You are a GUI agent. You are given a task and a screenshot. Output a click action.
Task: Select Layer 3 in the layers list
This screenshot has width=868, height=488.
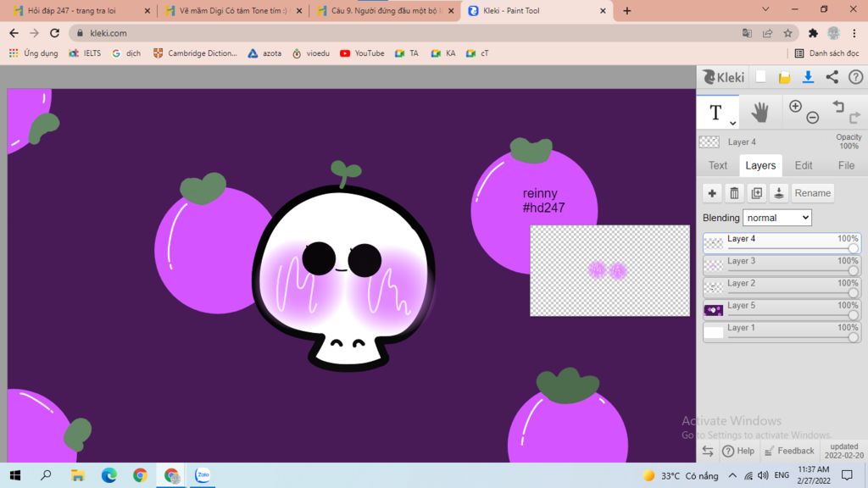point(782,265)
